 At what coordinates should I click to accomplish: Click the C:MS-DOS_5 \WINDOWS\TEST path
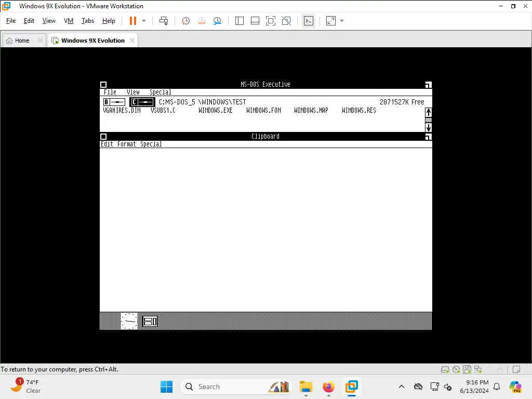click(x=202, y=102)
